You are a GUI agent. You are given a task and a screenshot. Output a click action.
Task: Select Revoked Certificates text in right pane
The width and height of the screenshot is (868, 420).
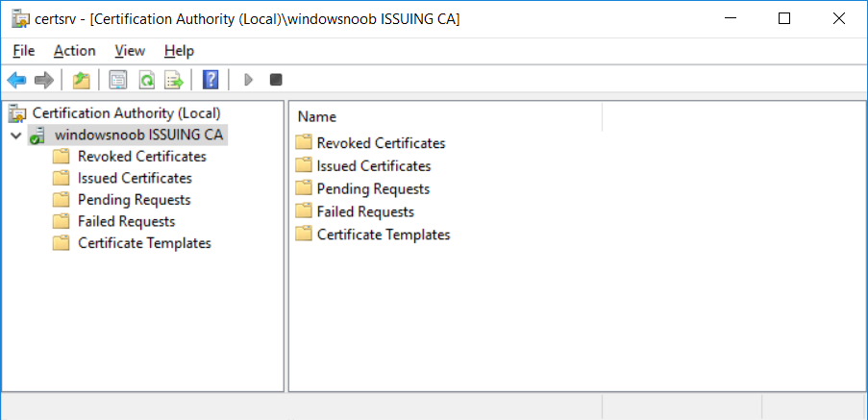pos(382,143)
